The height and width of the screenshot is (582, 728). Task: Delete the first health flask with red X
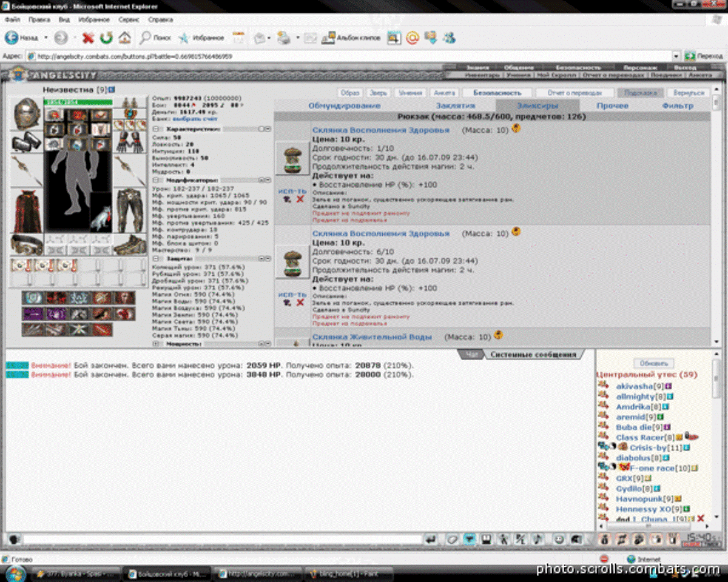pyautogui.click(x=300, y=199)
